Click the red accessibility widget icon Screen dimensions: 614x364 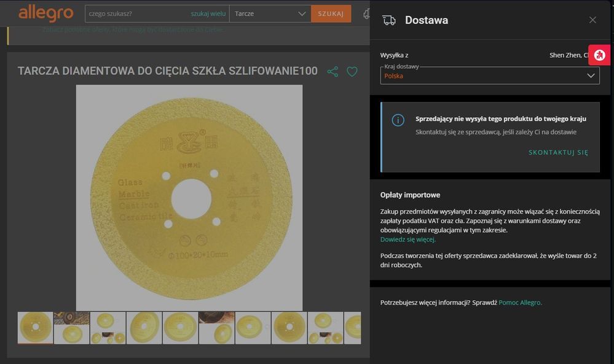click(600, 55)
